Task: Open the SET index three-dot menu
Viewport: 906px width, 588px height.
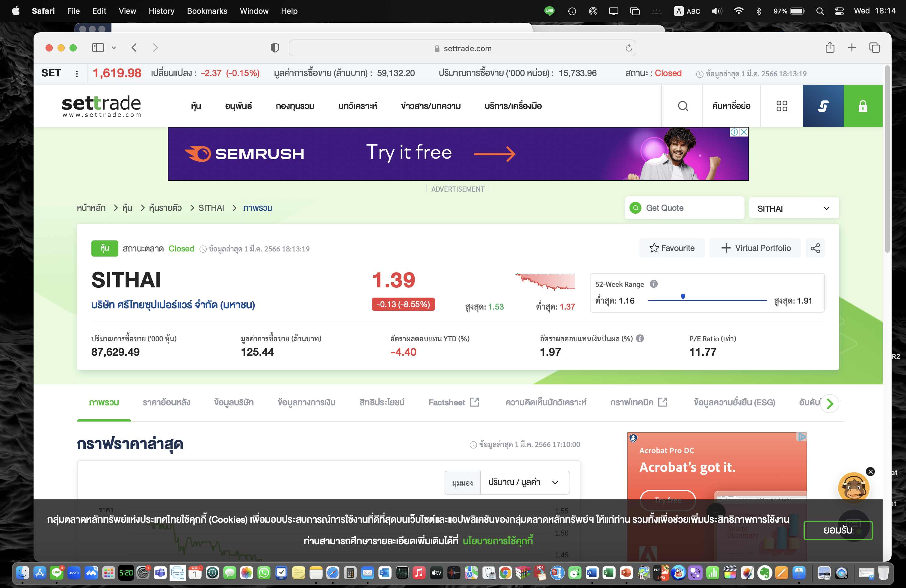Action: pos(77,73)
